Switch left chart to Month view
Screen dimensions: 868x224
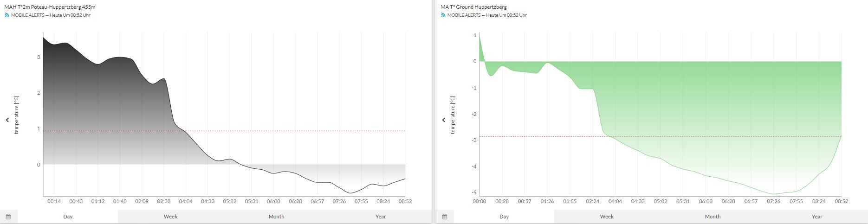[x=276, y=217]
